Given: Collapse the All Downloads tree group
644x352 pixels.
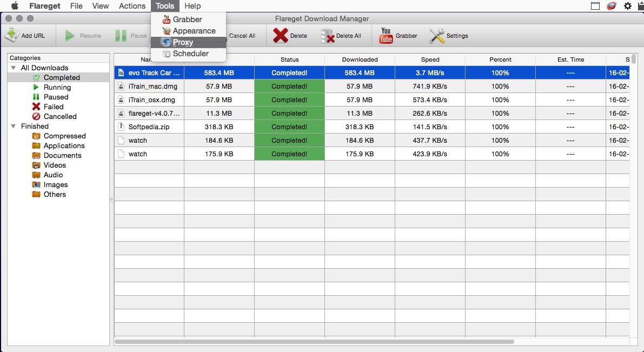Looking at the screenshot, I should pos(14,68).
